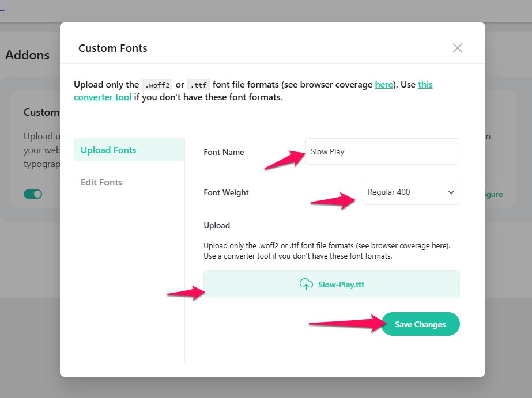Click the .ttf format tag
Viewport: 532px width, 398px height.
pyautogui.click(x=198, y=85)
